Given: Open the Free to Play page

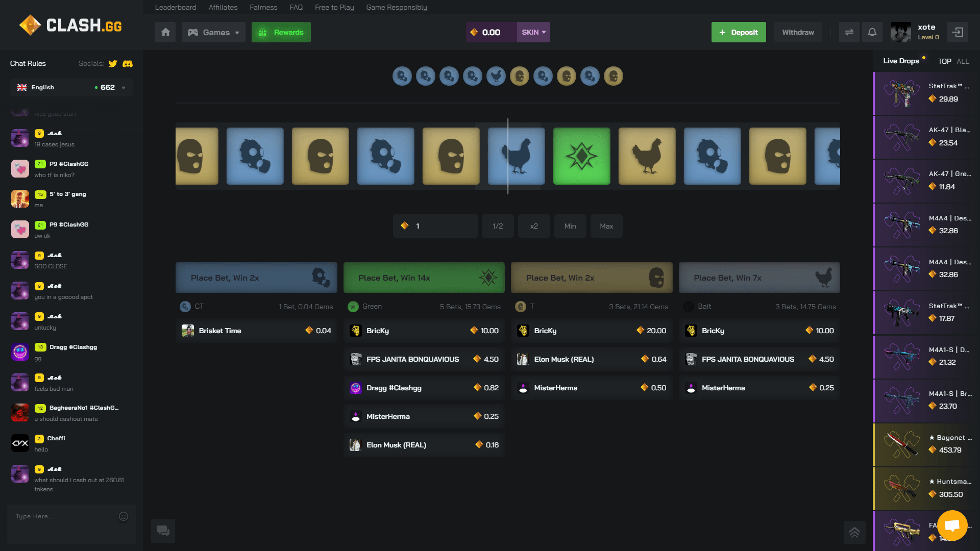Looking at the screenshot, I should [x=334, y=7].
